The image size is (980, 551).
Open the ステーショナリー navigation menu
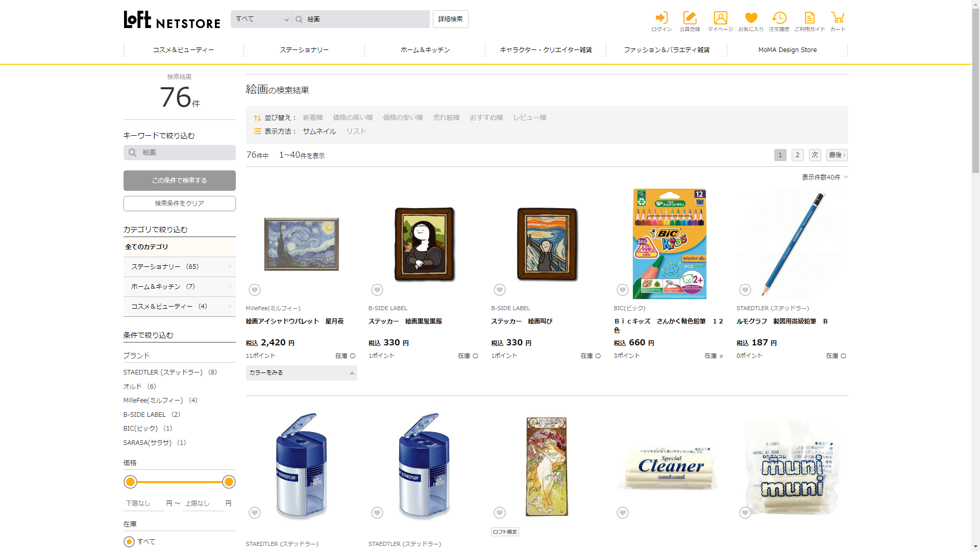(304, 50)
